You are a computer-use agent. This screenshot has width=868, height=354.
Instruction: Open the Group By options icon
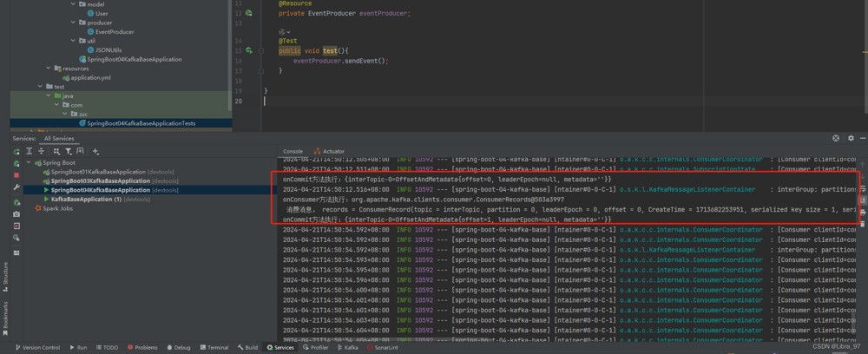pos(56,151)
